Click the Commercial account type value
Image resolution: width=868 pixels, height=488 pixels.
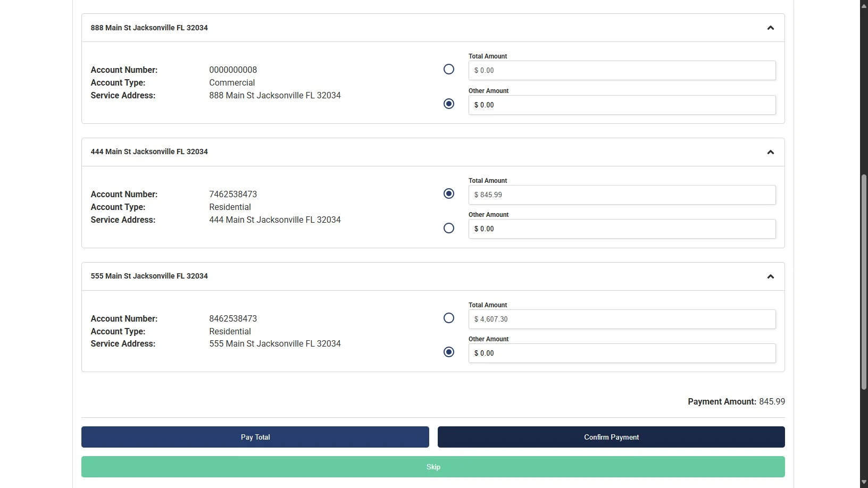click(232, 82)
